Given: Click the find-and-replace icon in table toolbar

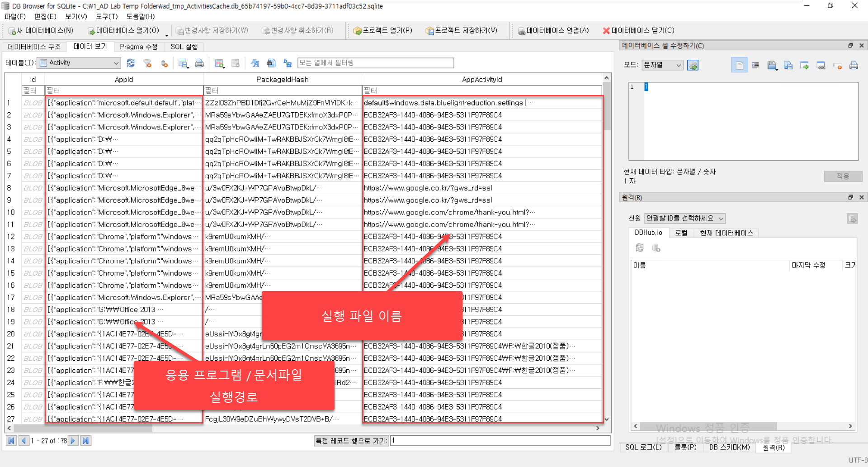Looking at the screenshot, I should (288, 63).
